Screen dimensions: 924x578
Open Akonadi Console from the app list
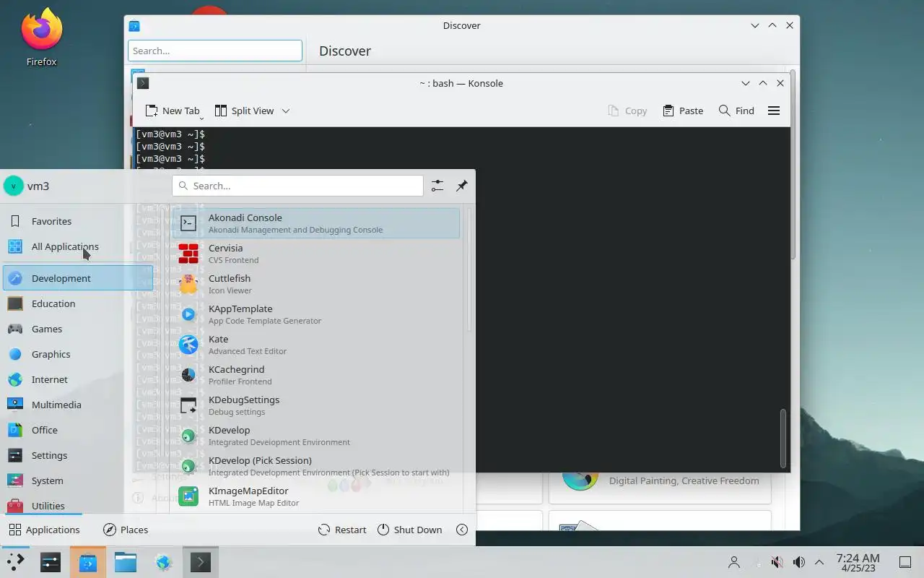point(316,223)
